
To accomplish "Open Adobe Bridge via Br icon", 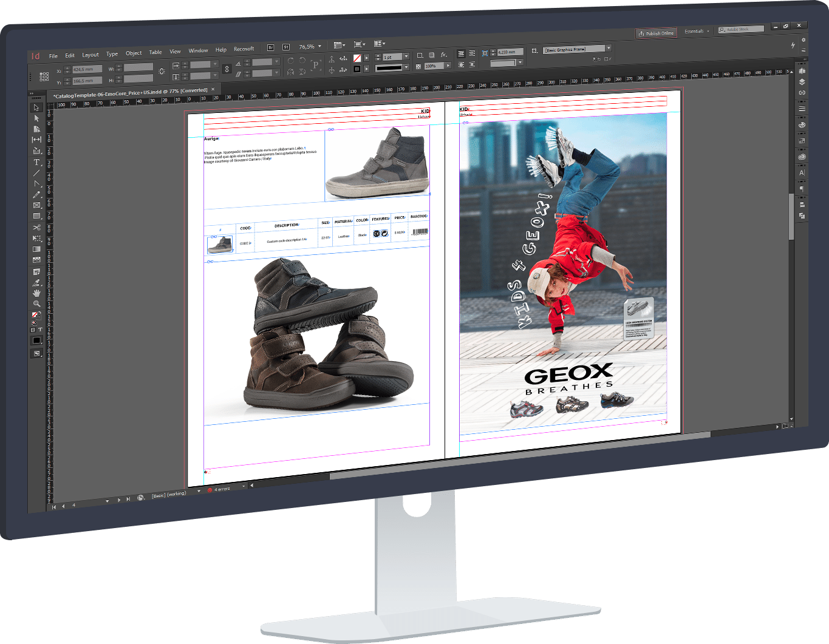I will coord(270,47).
